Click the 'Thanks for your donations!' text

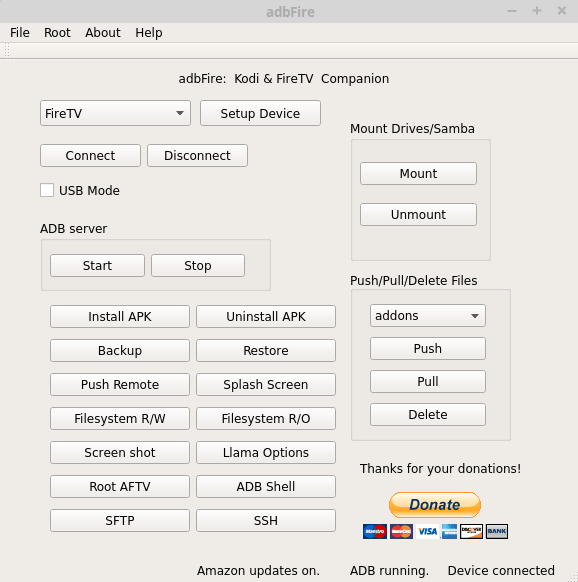pyautogui.click(x=440, y=468)
